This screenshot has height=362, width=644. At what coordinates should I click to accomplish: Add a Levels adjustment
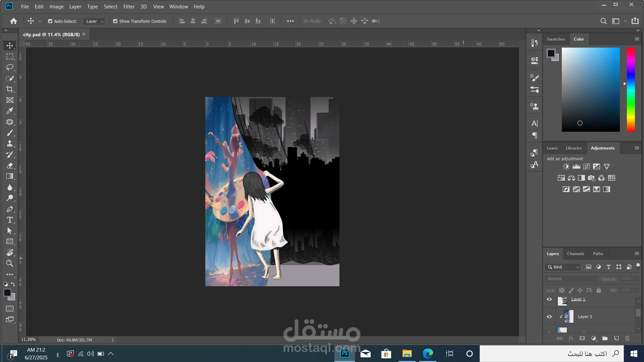[x=576, y=167]
